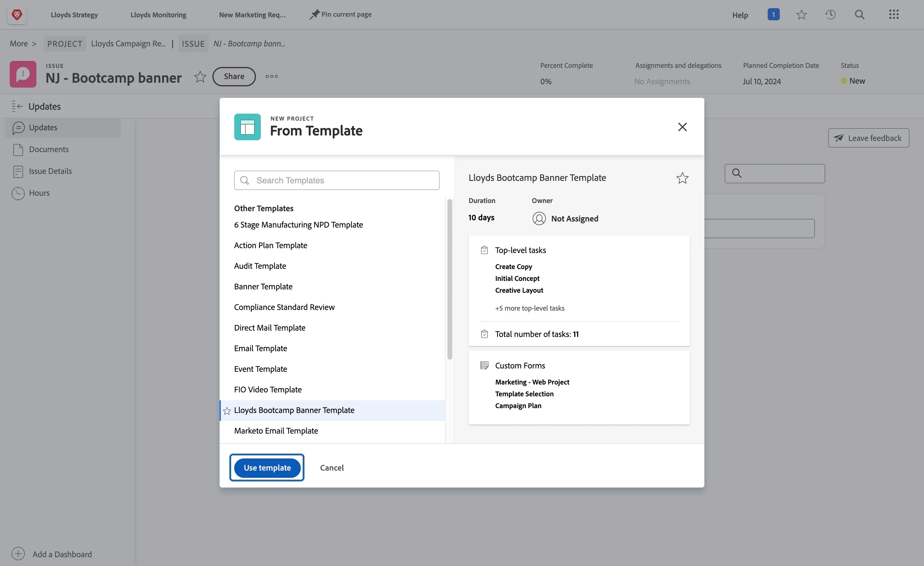This screenshot has height=566, width=924.
Task: Collapse the Updates left panel arrow icon
Action: click(x=17, y=107)
